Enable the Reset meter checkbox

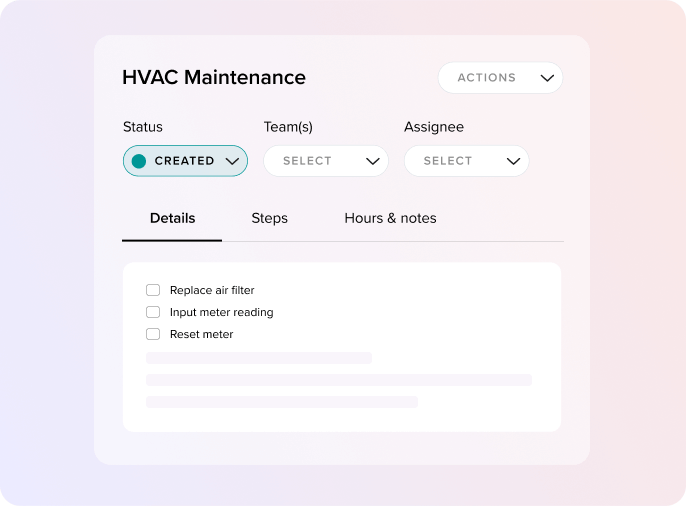coord(153,334)
